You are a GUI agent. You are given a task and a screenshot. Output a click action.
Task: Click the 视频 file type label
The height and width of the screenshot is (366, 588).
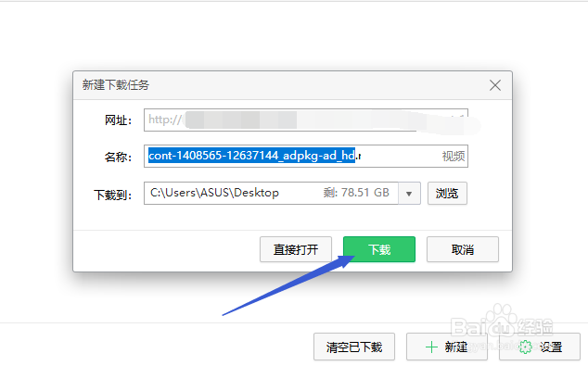[454, 156]
